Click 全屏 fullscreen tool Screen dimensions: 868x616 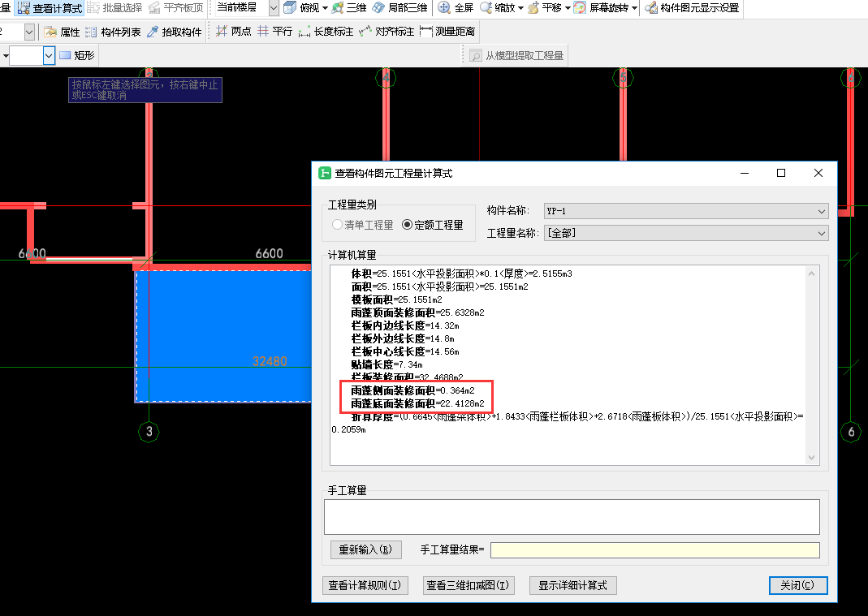pyautogui.click(x=456, y=8)
